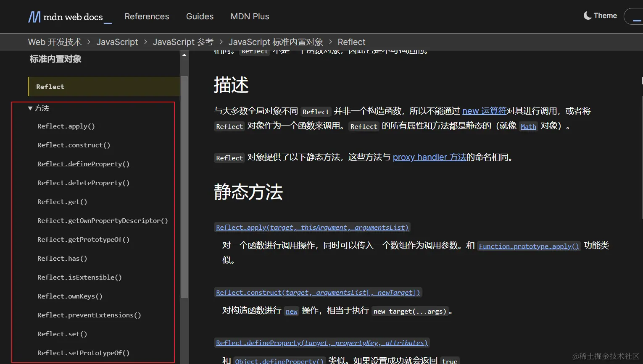This screenshot has height=364, width=643.
Task: Open Reflect.ownKeys() in sidebar
Action: 70,296
